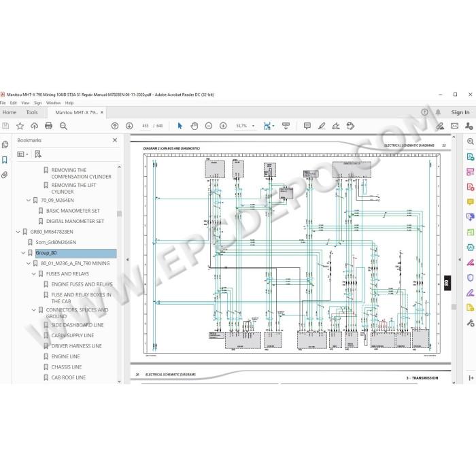Screen dimensions: 476x476
Task: Open the BASIC MANOMETER SET bookmark
Action: [73, 211]
